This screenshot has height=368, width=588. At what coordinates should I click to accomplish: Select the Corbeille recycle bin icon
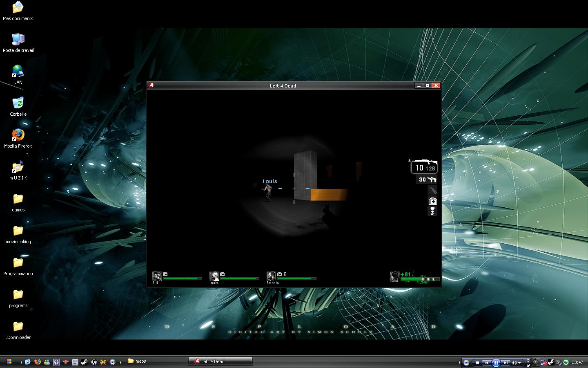[x=18, y=107]
